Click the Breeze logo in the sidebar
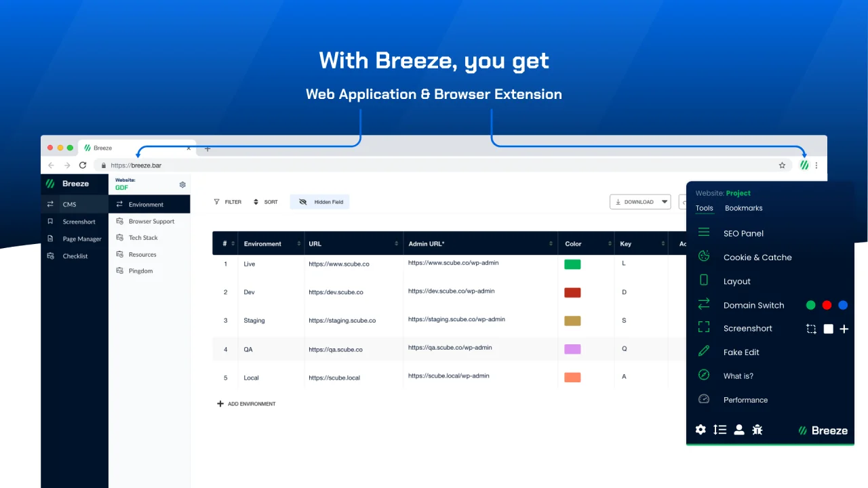868x488 pixels. click(x=67, y=184)
